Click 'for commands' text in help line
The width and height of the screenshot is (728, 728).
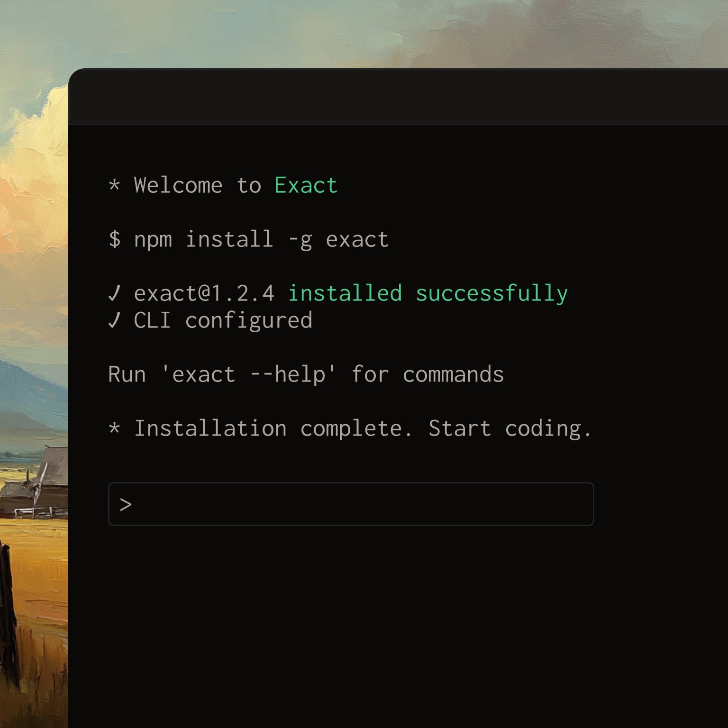[x=428, y=374]
